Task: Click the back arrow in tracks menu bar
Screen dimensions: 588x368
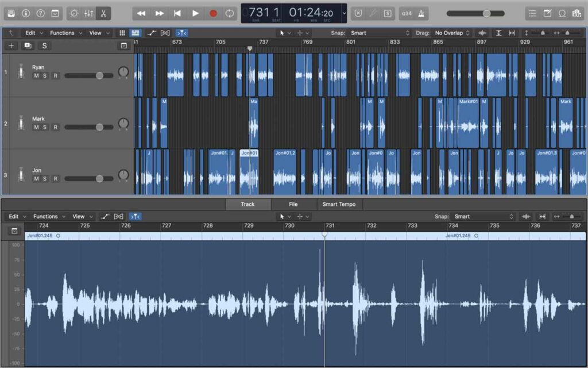Action: click(10, 33)
